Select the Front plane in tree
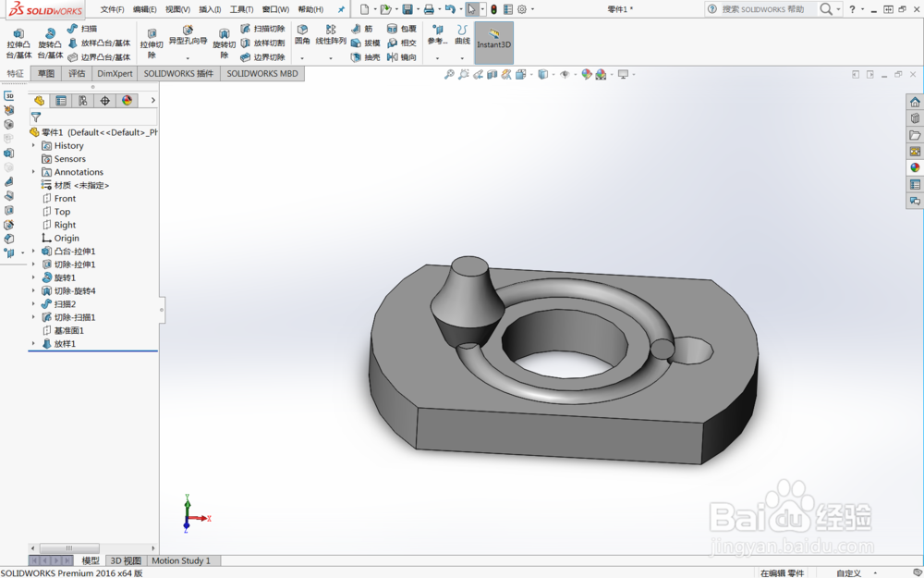The image size is (924, 578). point(65,199)
